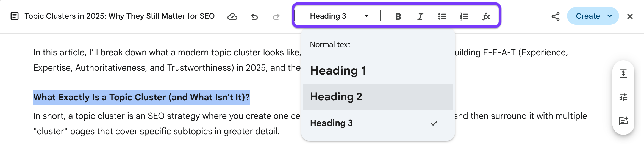This screenshot has height=148, width=644.
Task: Click the insert-spacing icon in side panel
Action: (623, 73)
